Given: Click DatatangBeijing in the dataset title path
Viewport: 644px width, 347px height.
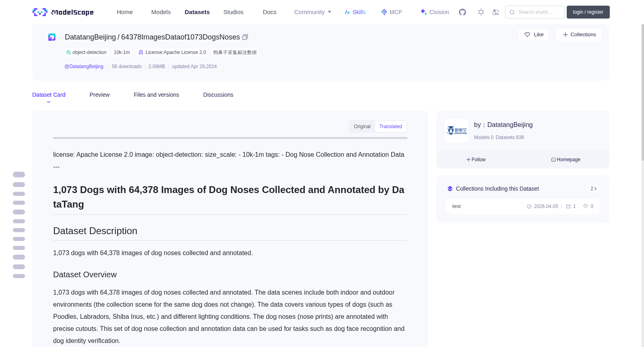Looking at the screenshot, I should point(90,37).
